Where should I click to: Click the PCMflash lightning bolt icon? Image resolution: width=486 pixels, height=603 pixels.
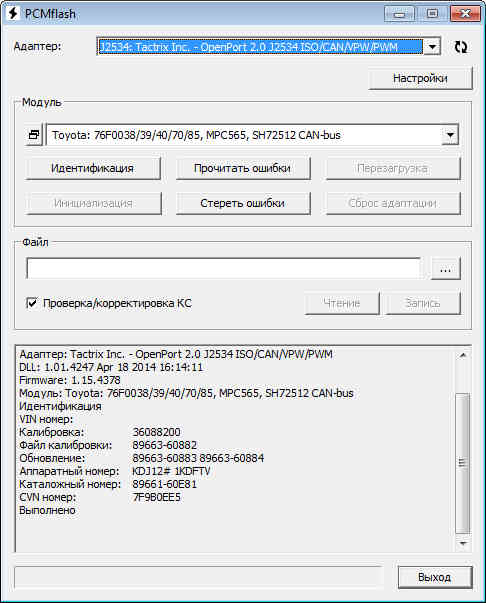tap(13, 13)
